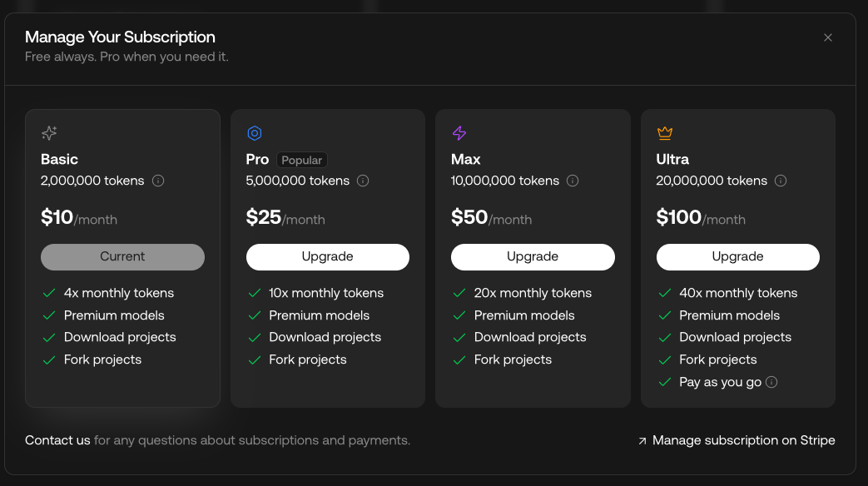Image resolution: width=868 pixels, height=486 pixels.
Task: Click the gold crown icon on the Ultra plan
Action: [664, 133]
